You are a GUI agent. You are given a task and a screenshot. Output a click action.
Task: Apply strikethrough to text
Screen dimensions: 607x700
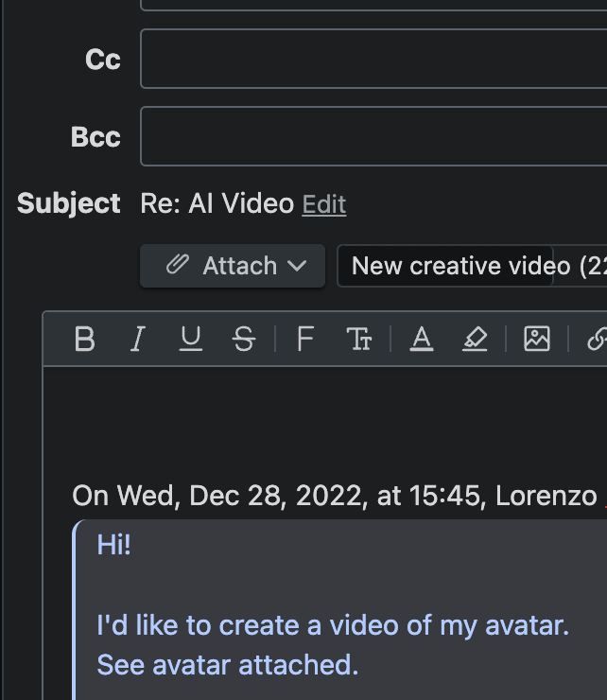coord(244,339)
